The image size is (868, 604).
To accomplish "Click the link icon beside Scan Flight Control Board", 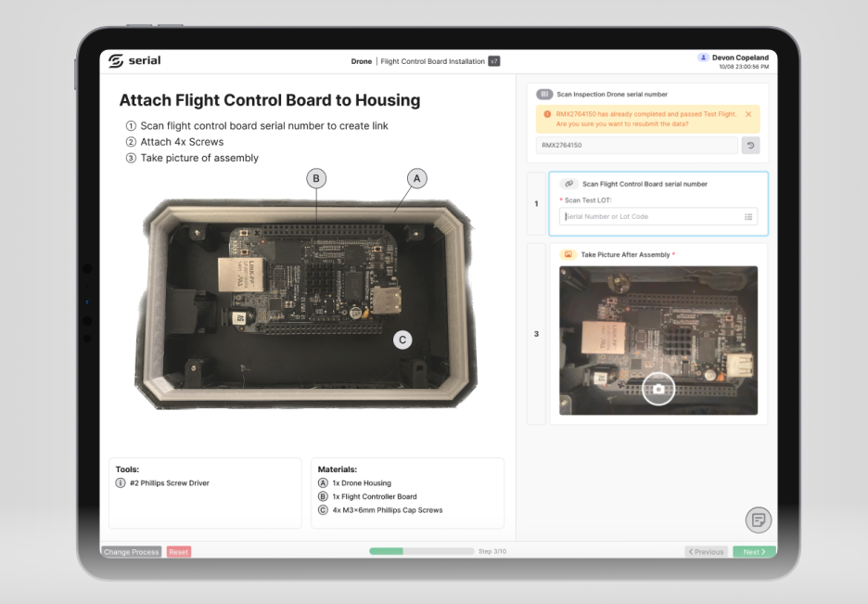I will click(569, 184).
